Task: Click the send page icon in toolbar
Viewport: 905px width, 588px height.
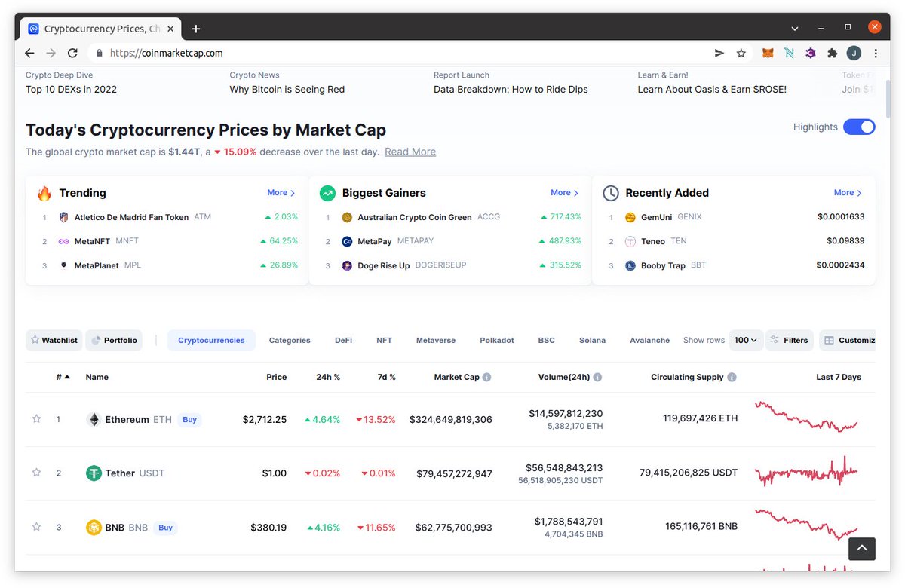Action: click(719, 53)
